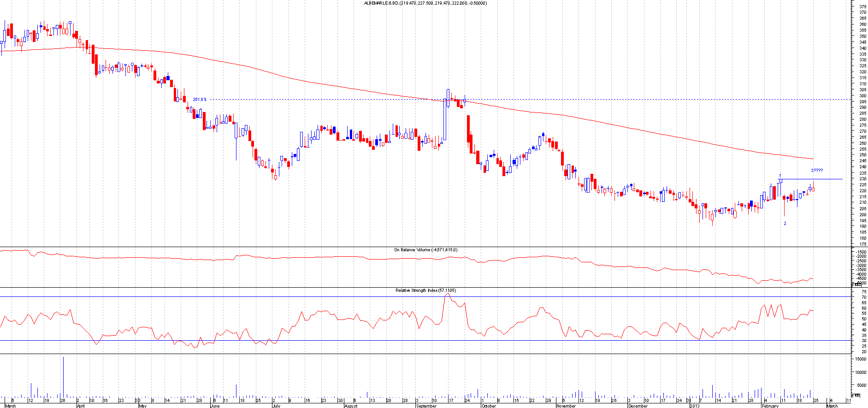Image resolution: width=868 pixels, height=408 pixels.
Task: Click the 300 price level on the right axis
Action: tap(862, 96)
